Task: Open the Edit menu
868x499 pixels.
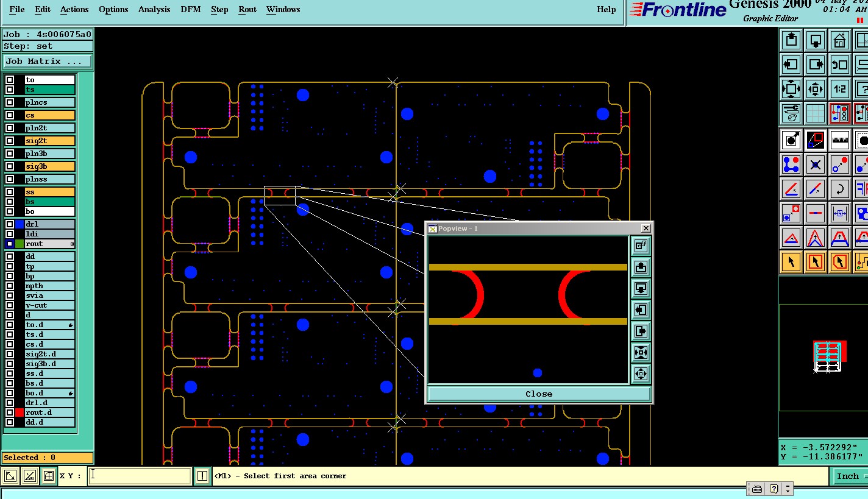Action: click(x=43, y=9)
